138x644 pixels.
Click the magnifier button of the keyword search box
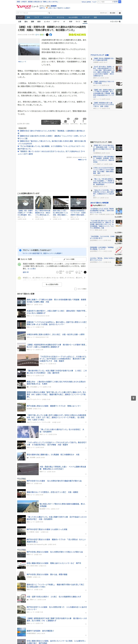[49, 13]
